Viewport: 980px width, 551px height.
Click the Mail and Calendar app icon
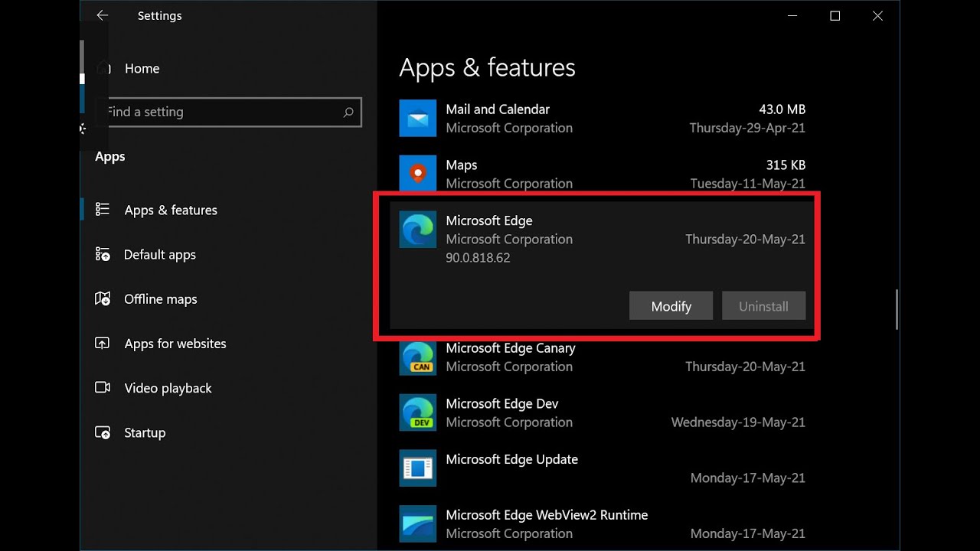tap(418, 119)
